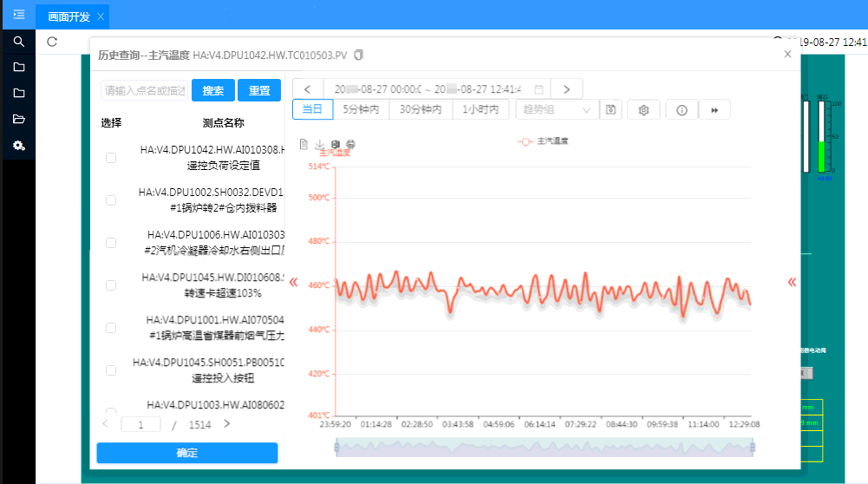This screenshot has height=484, width=868.
Task: Click point name HA:V4.DPU1045.HW.DI010608
Action: (x=212, y=278)
